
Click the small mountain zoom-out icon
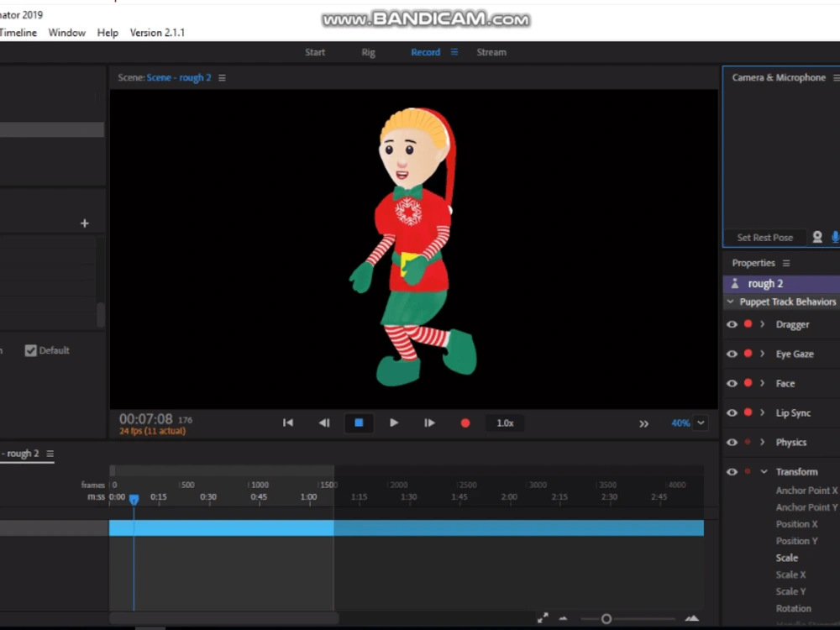563,618
